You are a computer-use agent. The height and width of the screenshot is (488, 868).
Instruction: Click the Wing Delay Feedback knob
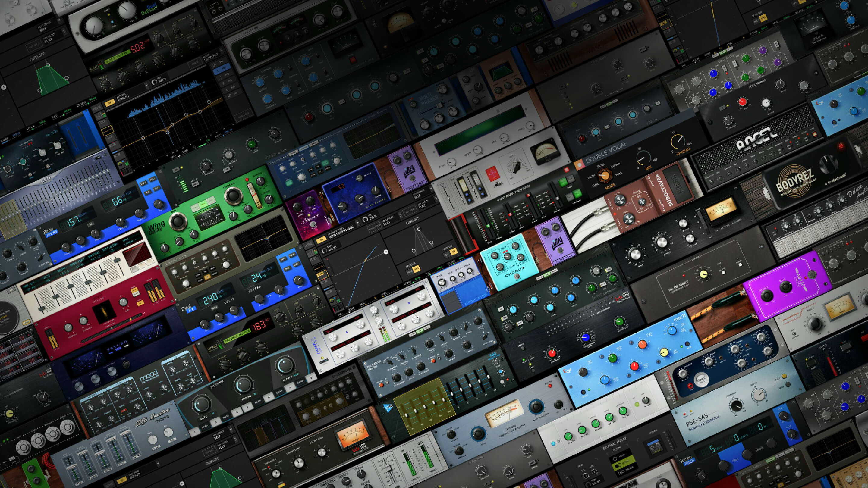click(x=234, y=196)
